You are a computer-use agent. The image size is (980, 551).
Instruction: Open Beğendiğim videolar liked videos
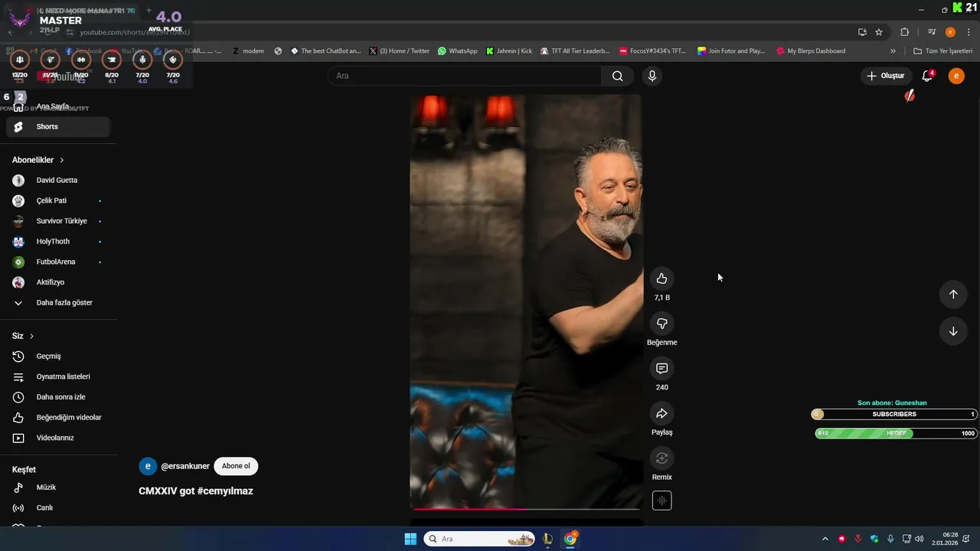[58, 418]
